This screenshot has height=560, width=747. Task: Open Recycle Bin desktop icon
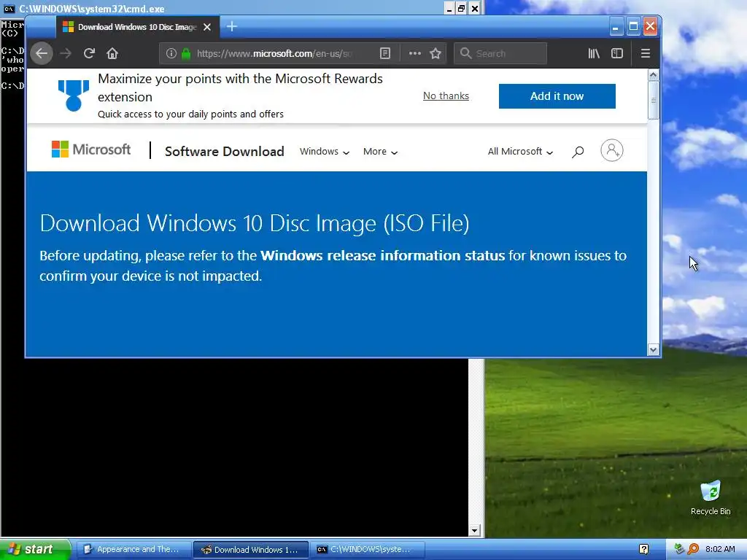coord(711,497)
